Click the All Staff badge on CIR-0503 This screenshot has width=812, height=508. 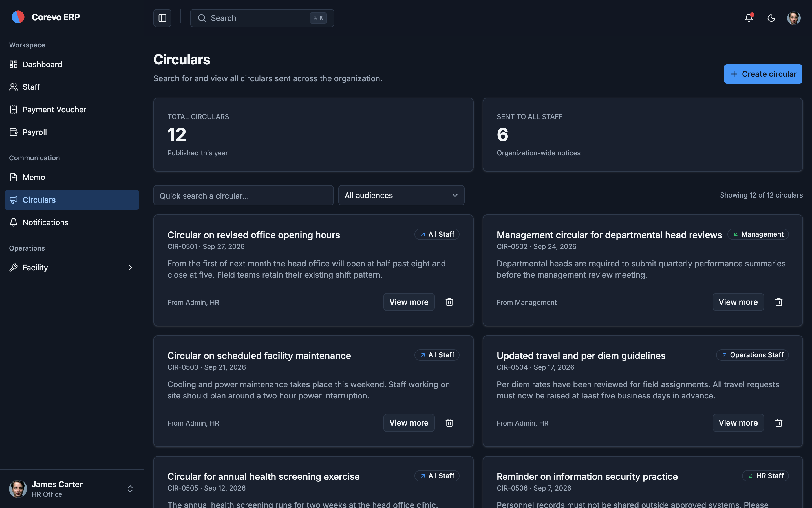pyautogui.click(x=437, y=355)
